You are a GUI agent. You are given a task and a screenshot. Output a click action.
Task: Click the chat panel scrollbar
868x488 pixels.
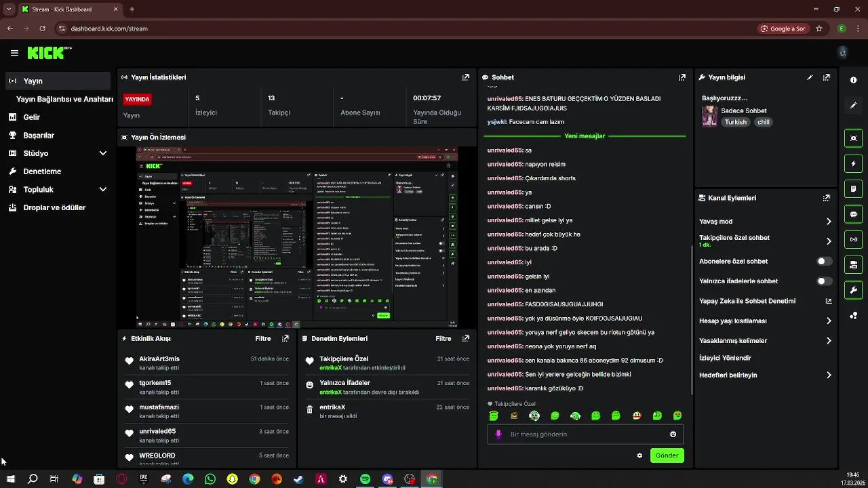[x=692, y=319]
